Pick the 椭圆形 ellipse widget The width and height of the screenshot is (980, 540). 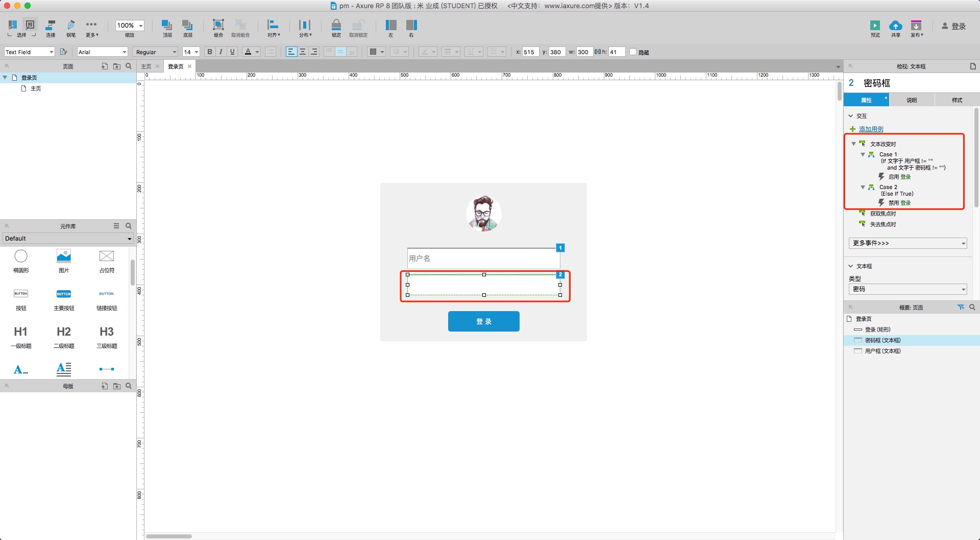(21, 261)
